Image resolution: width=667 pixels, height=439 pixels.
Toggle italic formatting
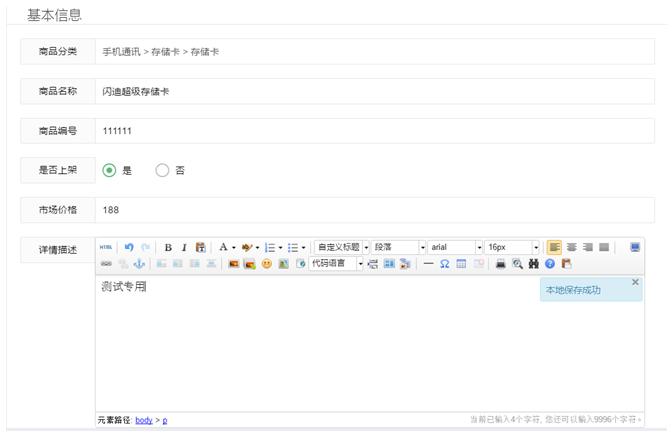(x=184, y=248)
